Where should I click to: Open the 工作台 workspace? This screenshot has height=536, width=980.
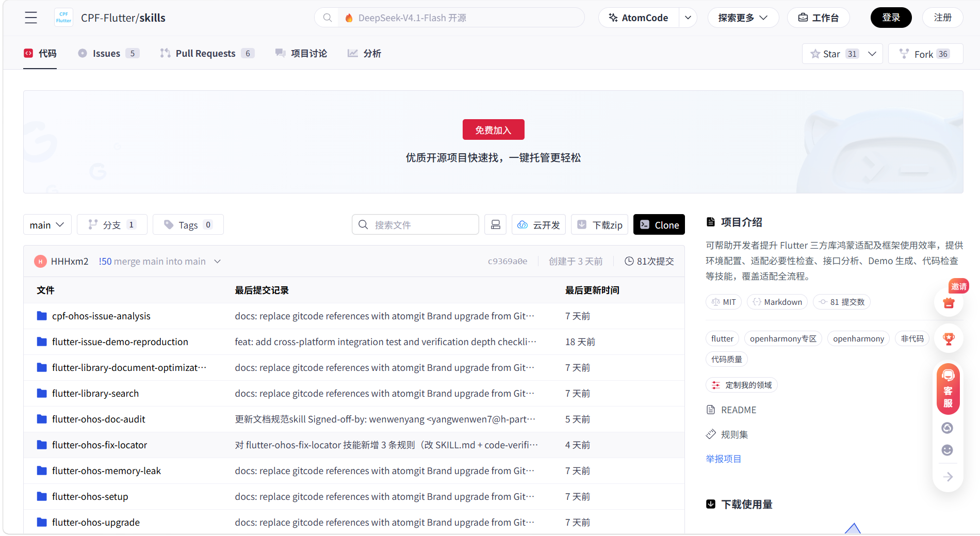[x=818, y=18]
